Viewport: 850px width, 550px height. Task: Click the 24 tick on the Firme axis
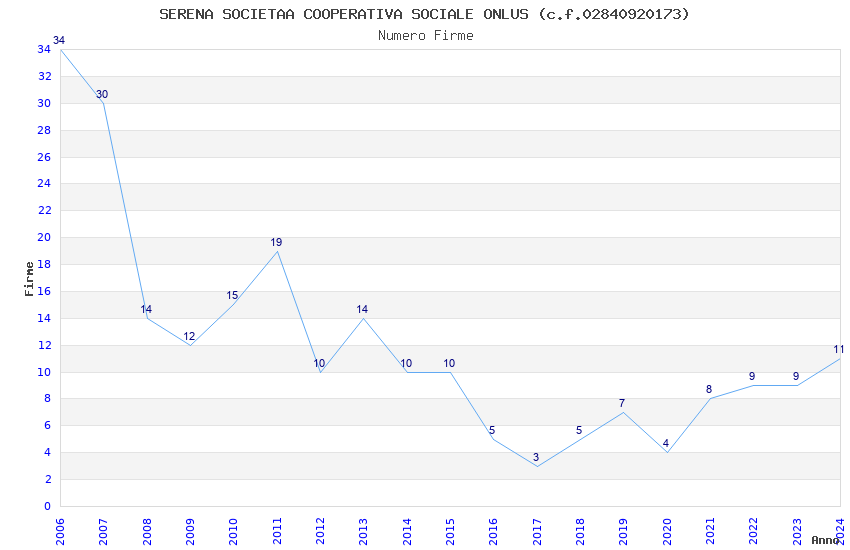pyautogui.click(x=44, y=183)
